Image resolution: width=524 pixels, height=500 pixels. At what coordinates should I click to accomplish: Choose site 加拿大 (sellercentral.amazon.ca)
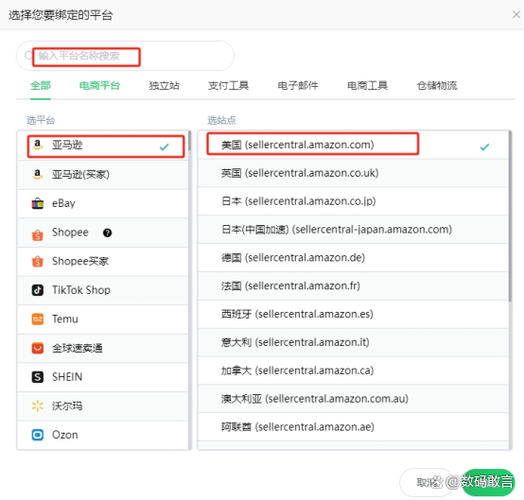353,370
